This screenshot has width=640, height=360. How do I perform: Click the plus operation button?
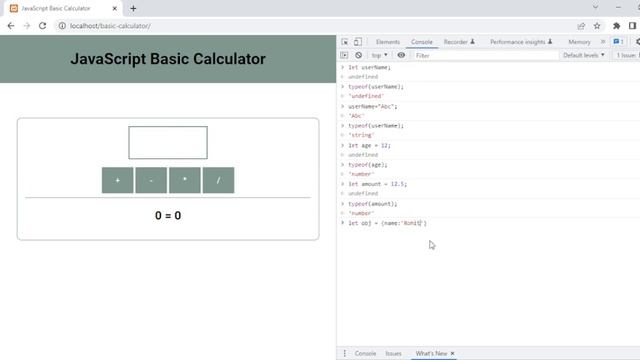click(x=118, y=180)
